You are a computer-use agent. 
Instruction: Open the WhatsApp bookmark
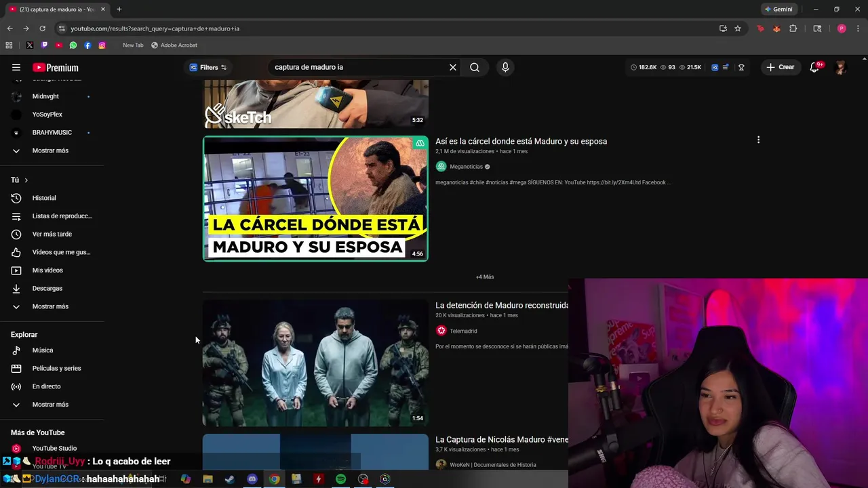[x=73, y=45]
